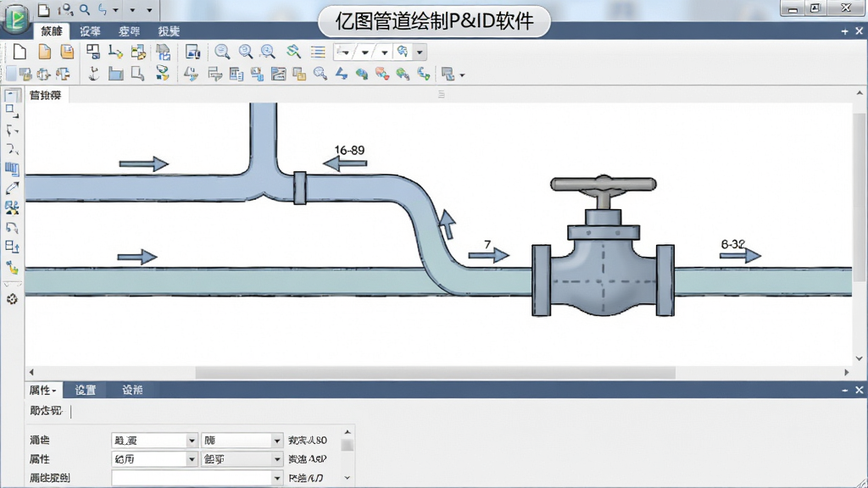The image size is (868, 488).
Task: Click the anchor icon in second toolbar row
Action: tap(93, 74)
